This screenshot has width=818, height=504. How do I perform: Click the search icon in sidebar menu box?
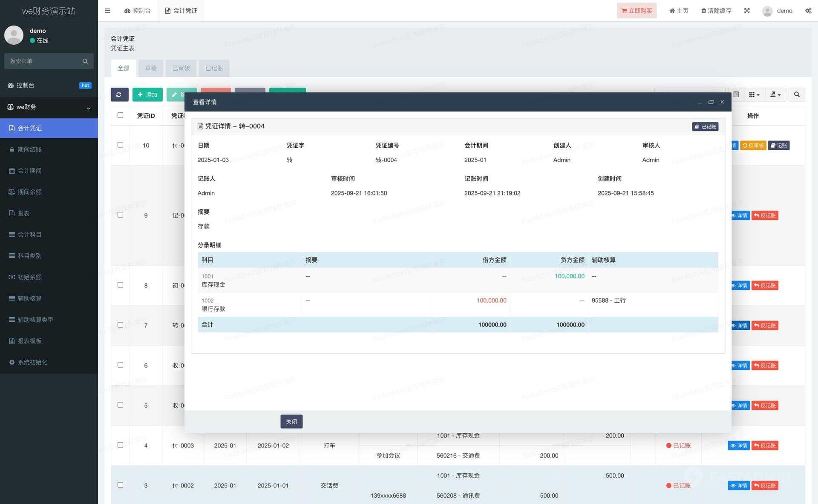(x=85, y=61)
